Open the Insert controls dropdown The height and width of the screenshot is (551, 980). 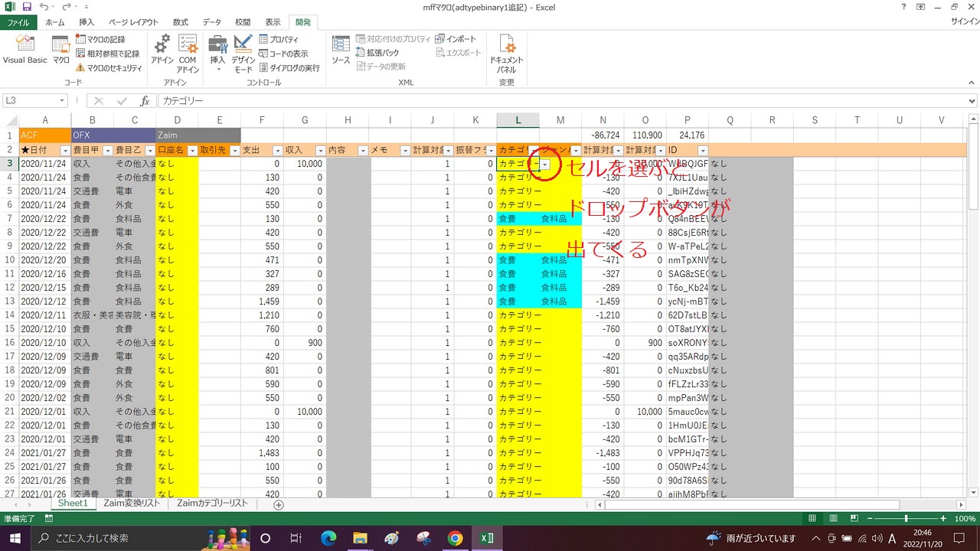click(218, 54)
